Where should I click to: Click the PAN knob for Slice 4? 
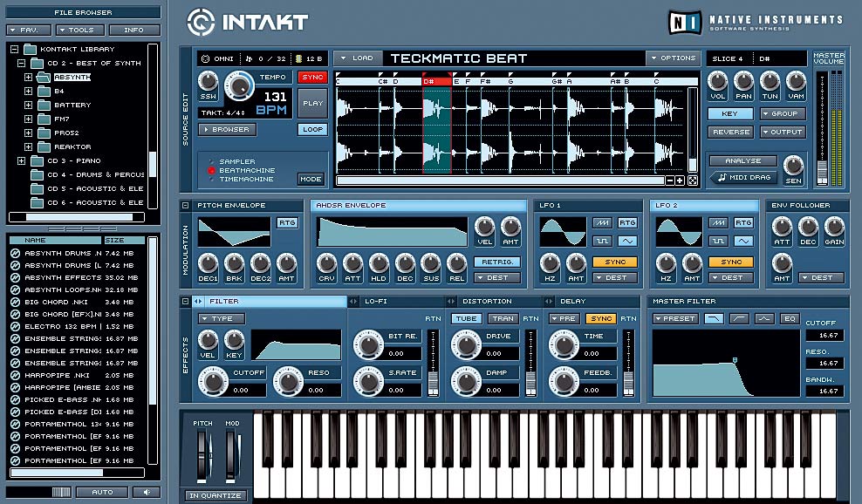pyautogui.click(x=744, y=81)
